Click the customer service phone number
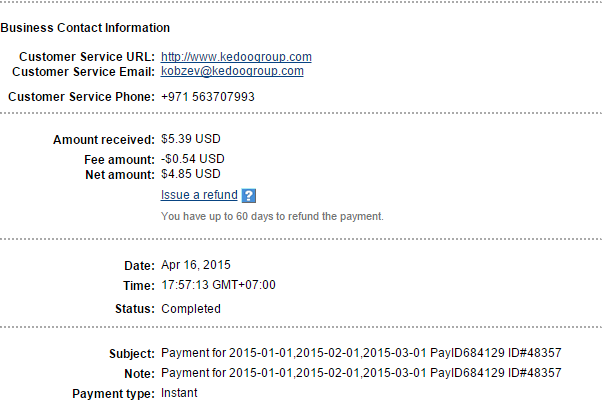The width and height of the screenshot is (602, 414). 207,97
